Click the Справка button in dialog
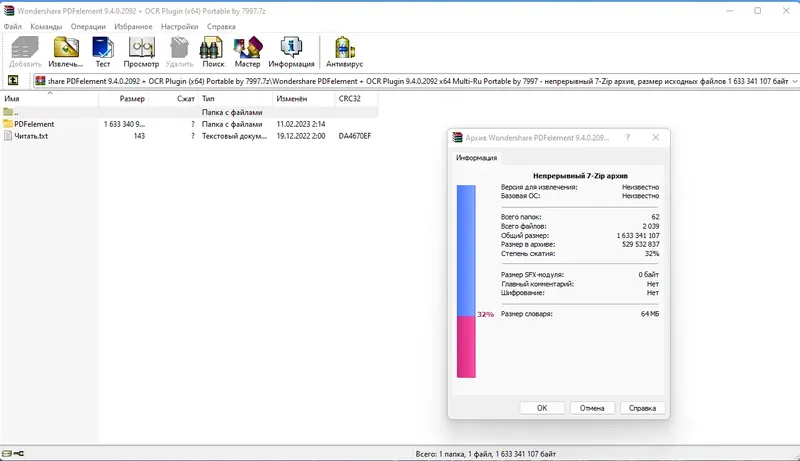 coord(642,408)
